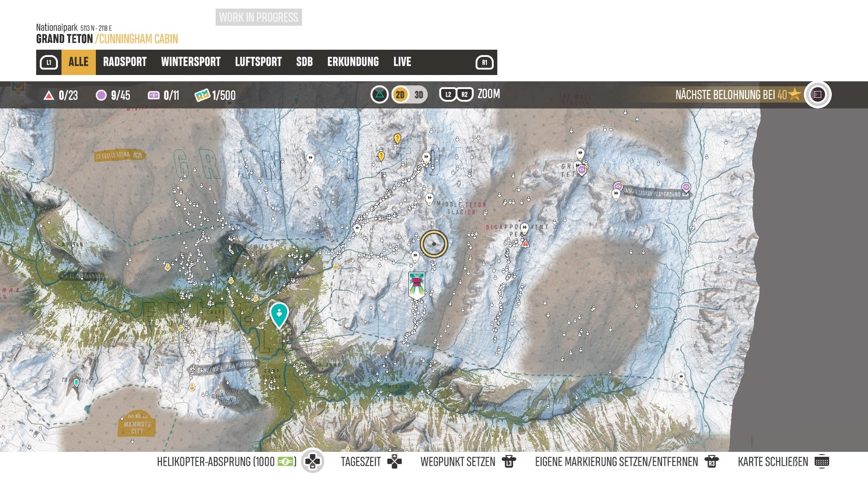Viewport: 868px width, 488px height.
Task: Click Eigene Markierung setzen R3 button
Action: click(x=712, y=461)
